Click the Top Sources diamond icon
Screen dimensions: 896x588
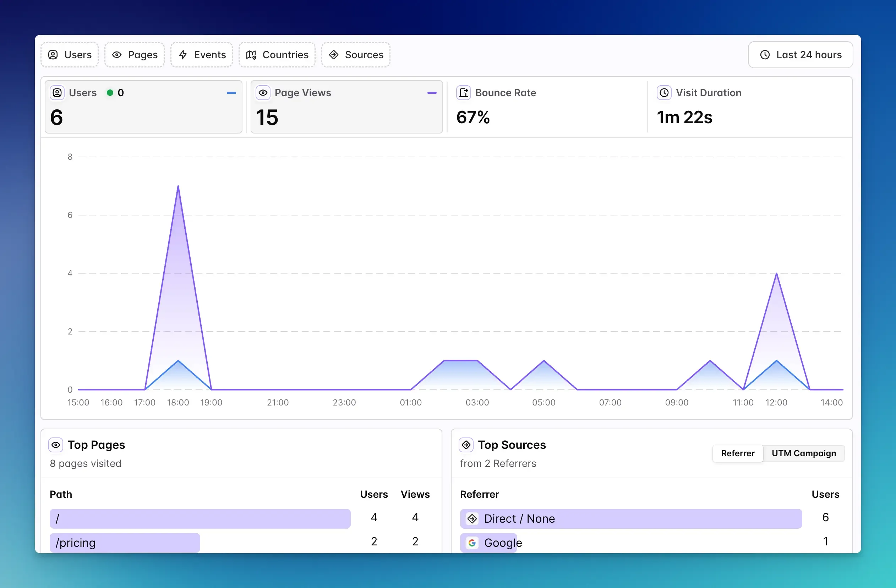tap(466, 445)
